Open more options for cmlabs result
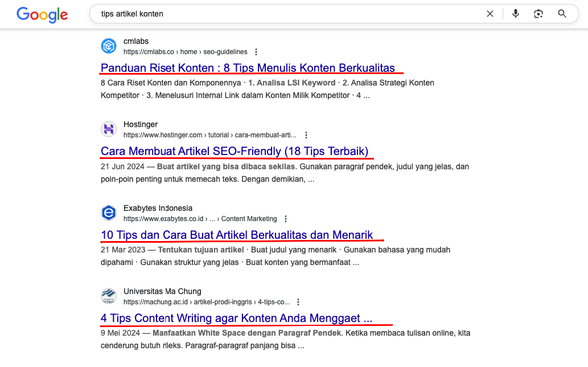Viewport: 588px width, 367px height. click(256, 52)
